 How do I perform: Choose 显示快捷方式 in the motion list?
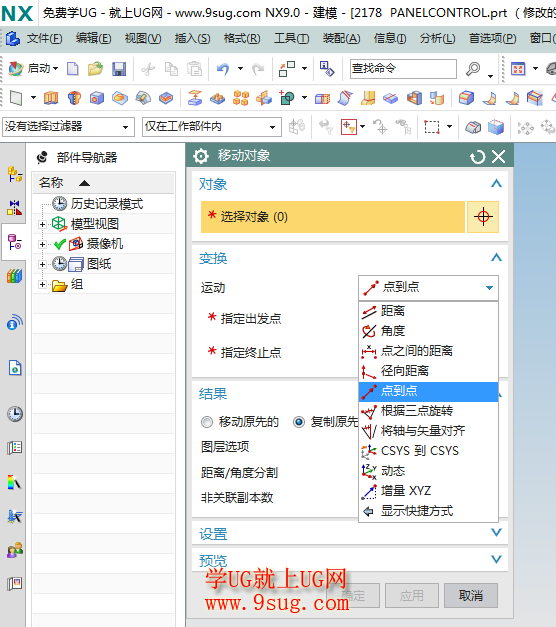pyautogui.click(x=428, y=511)
